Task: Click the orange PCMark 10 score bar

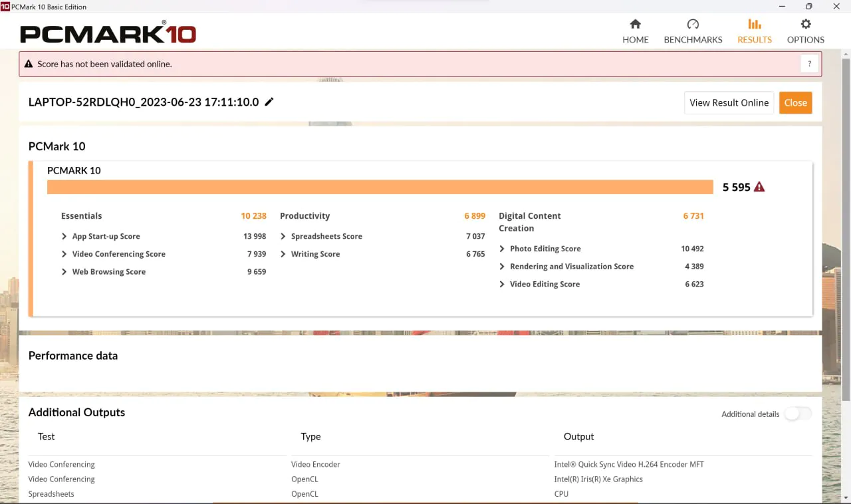Action: pos(380,187)
